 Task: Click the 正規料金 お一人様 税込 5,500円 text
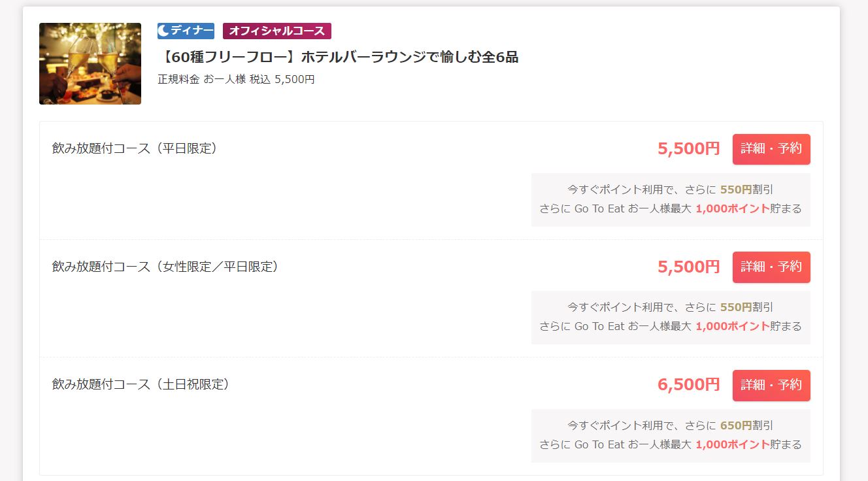pos(236,79)
